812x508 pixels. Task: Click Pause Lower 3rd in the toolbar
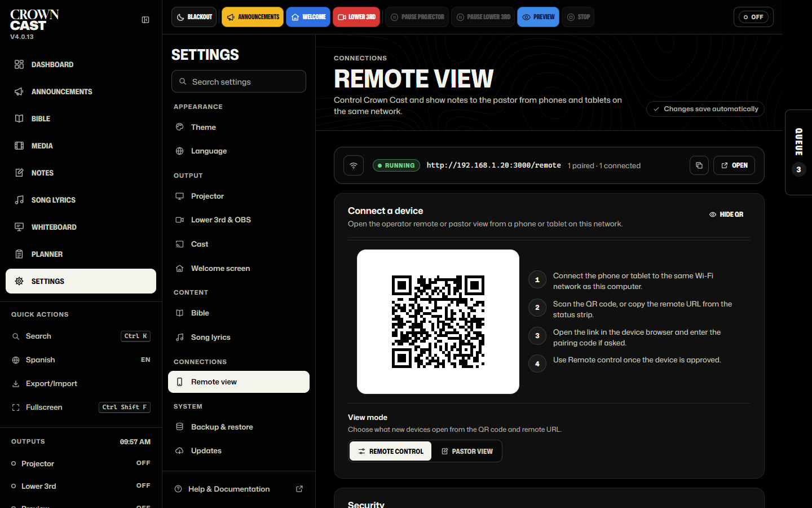click(483, 17)
